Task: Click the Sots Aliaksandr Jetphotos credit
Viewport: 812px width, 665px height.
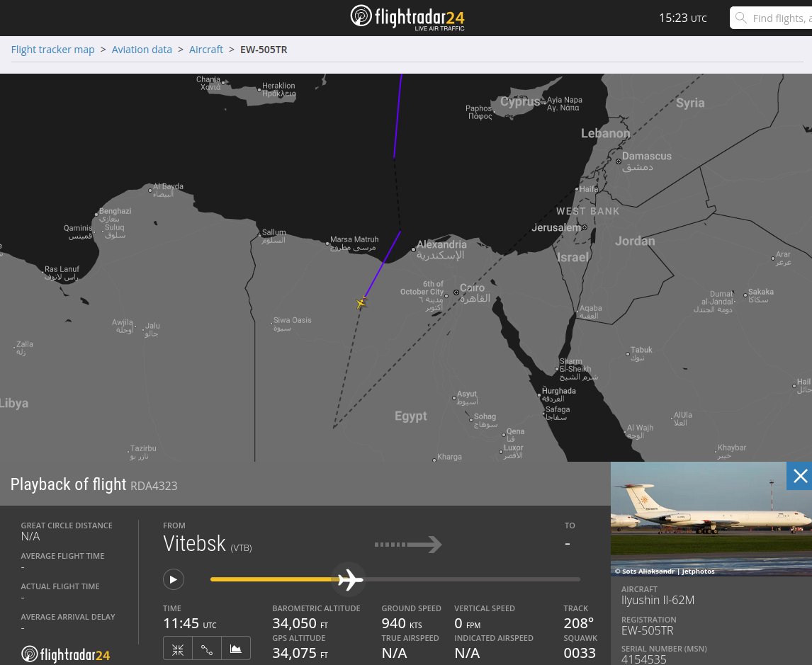Action: 665,572
